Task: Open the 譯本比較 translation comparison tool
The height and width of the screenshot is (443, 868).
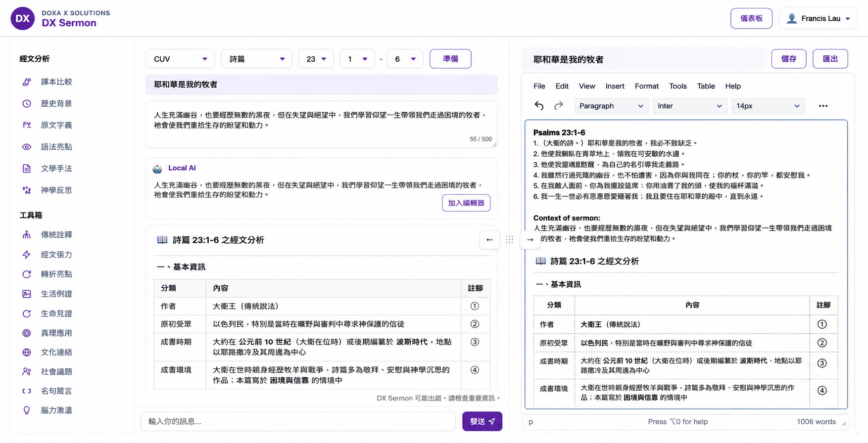Action: click(x=47, y=82)
